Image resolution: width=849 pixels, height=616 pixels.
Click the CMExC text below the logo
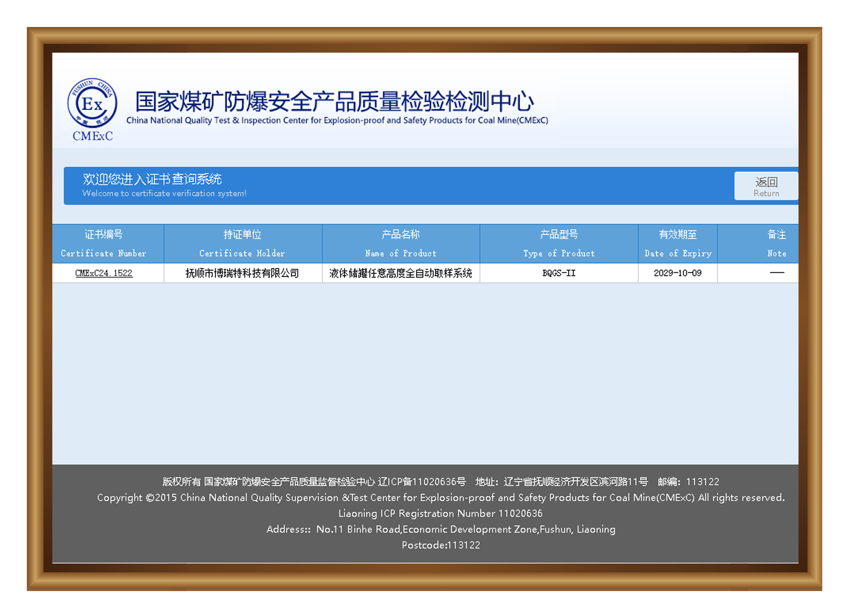pos(93,136)
